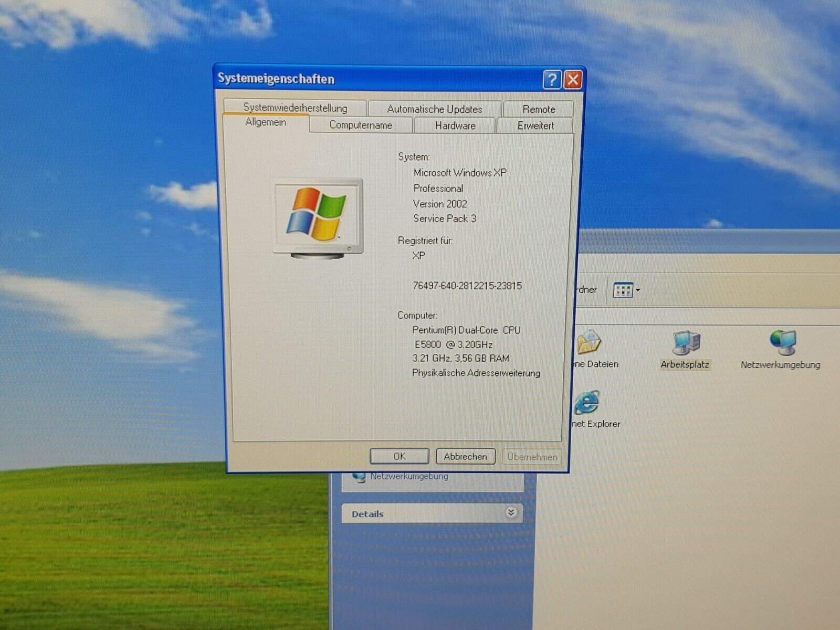Open the Computername tab
Viewport: 840px width, 630px height.
(361, 125)
